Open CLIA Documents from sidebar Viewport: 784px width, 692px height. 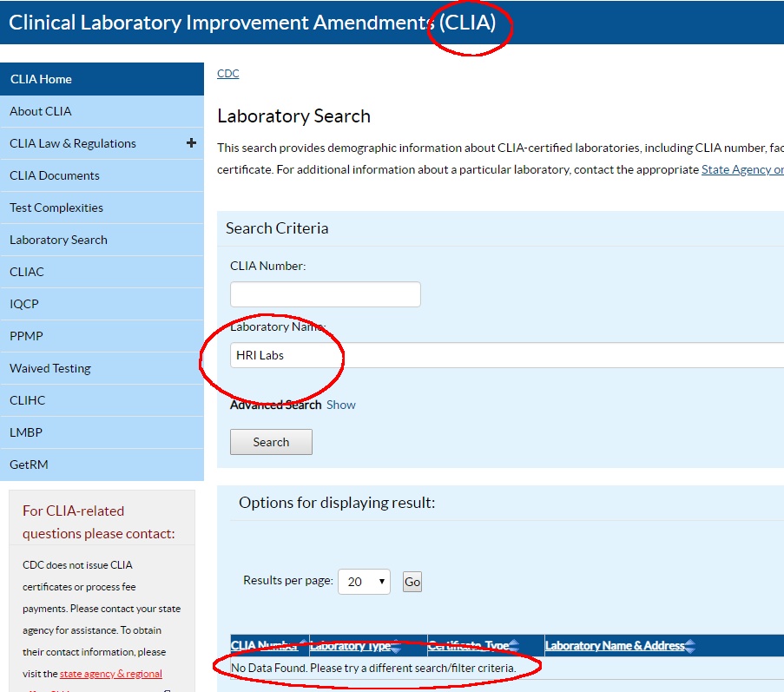click(55, 175)
